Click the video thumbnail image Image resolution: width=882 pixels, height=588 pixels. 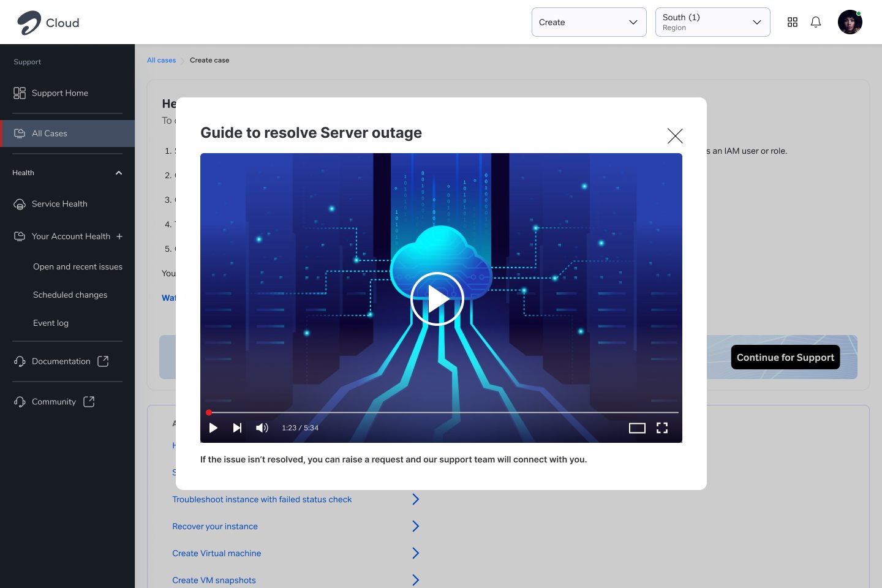[441, 298]
